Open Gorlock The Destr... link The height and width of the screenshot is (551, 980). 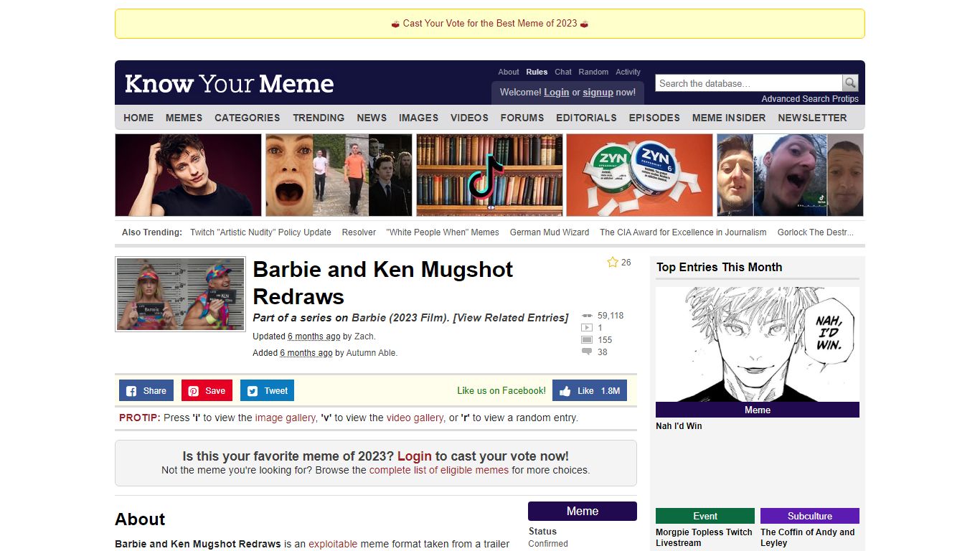click(x=816, y=232)
